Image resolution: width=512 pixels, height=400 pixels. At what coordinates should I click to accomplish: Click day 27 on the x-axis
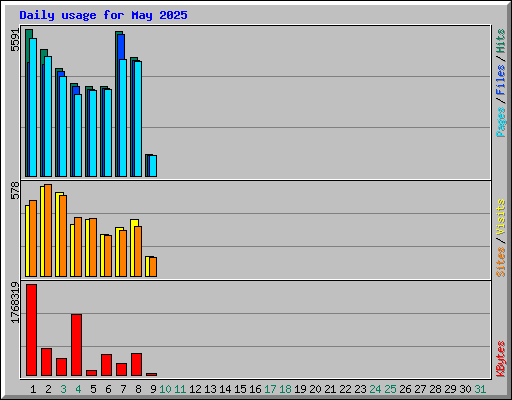[x=420, y=389]
